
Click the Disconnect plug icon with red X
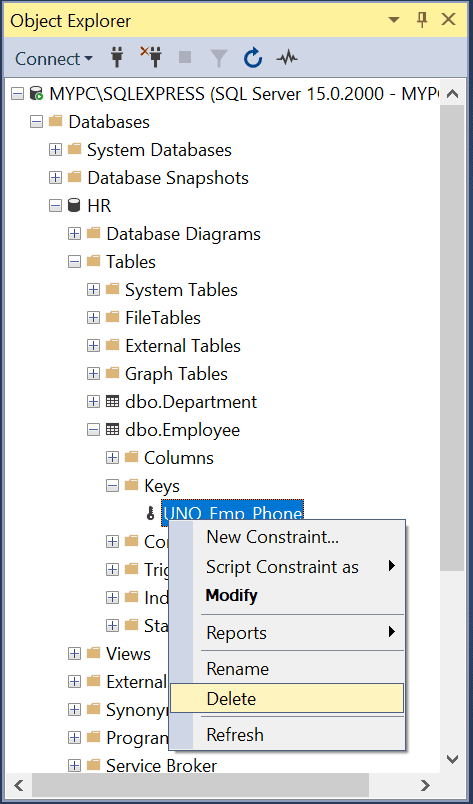coord(151,57)
